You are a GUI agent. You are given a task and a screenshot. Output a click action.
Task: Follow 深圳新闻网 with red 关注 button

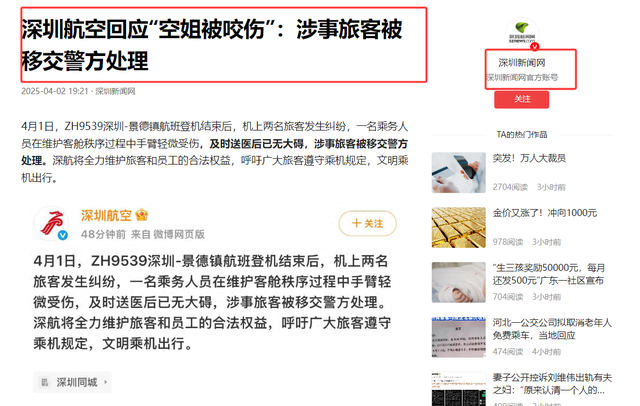pos(522,99)
